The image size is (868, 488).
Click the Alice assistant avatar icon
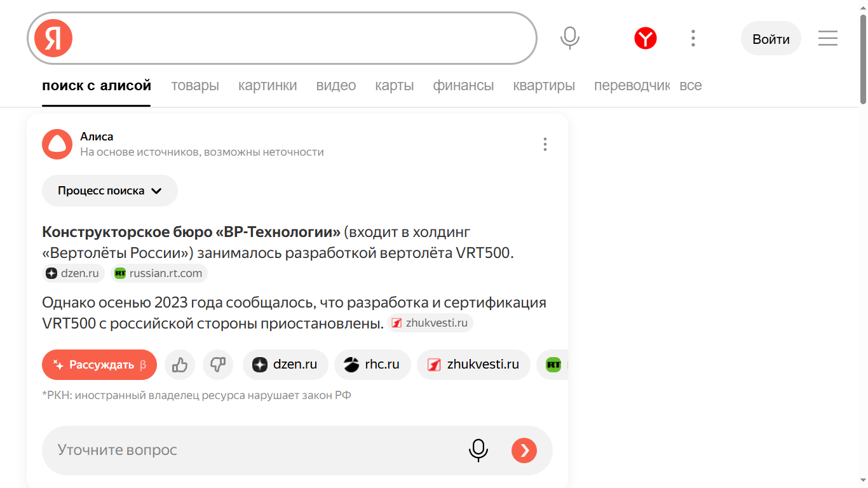coord(57,144)
